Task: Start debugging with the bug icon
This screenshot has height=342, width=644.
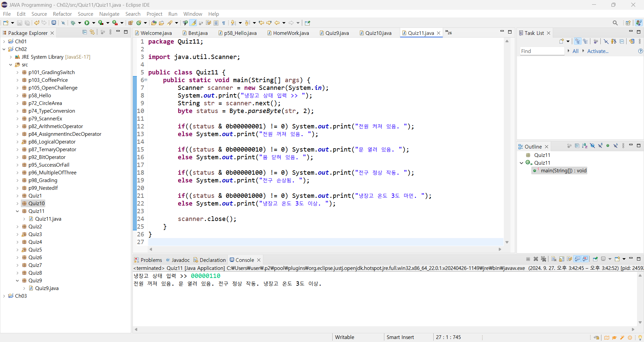Action: [x=73, y=23]
